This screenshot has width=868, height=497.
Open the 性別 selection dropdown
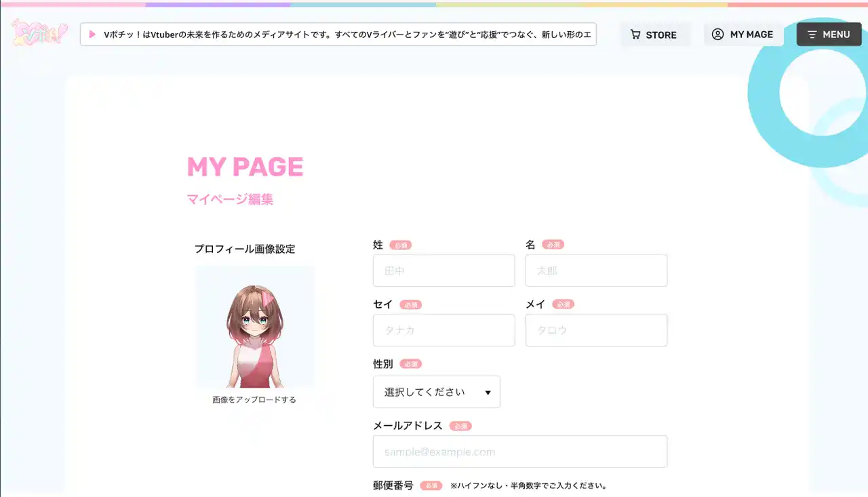point(437,392)
